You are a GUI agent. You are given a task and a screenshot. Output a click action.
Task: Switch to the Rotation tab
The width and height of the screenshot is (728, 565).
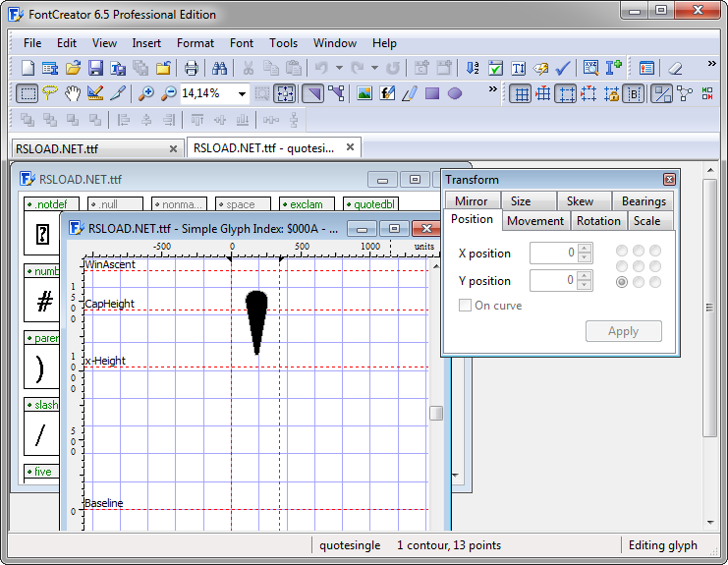[x=598, y=220]
